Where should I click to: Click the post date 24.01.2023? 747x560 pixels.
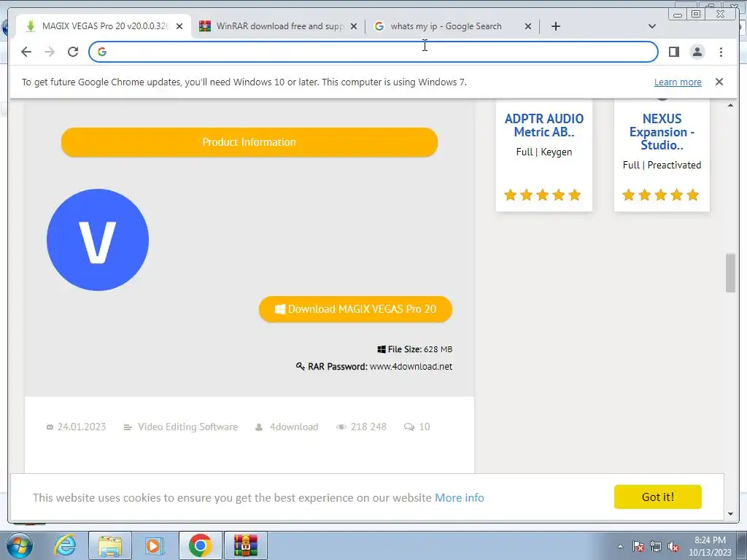click(82, 427)
